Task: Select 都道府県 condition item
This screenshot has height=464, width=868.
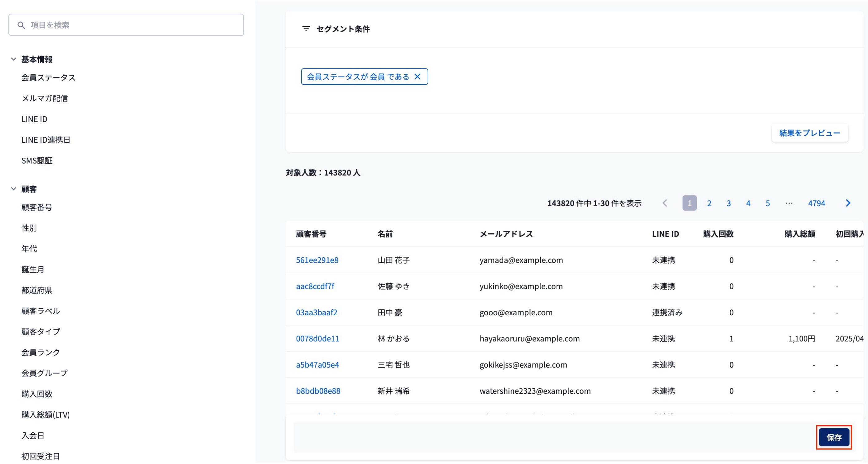Action: 37,290
